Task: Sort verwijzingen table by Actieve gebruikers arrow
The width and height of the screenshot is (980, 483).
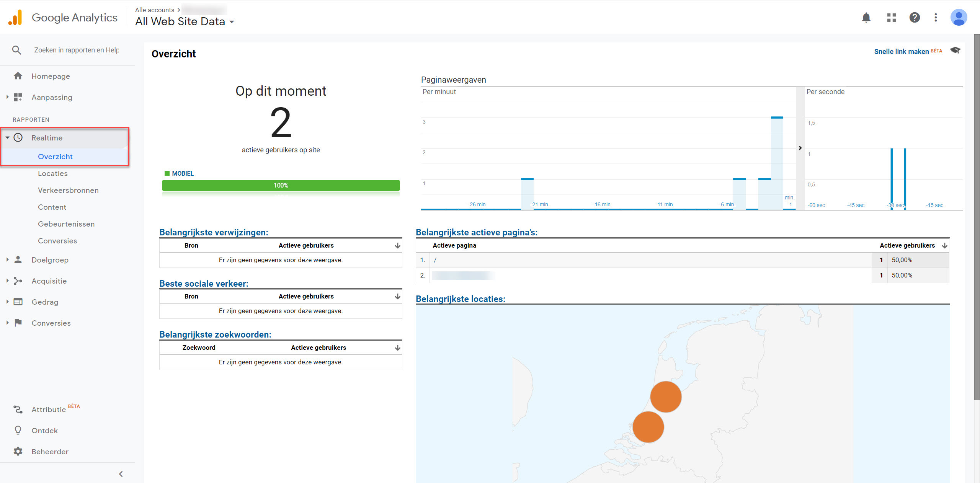Action: pyautogui.click(x=397, y=246)
